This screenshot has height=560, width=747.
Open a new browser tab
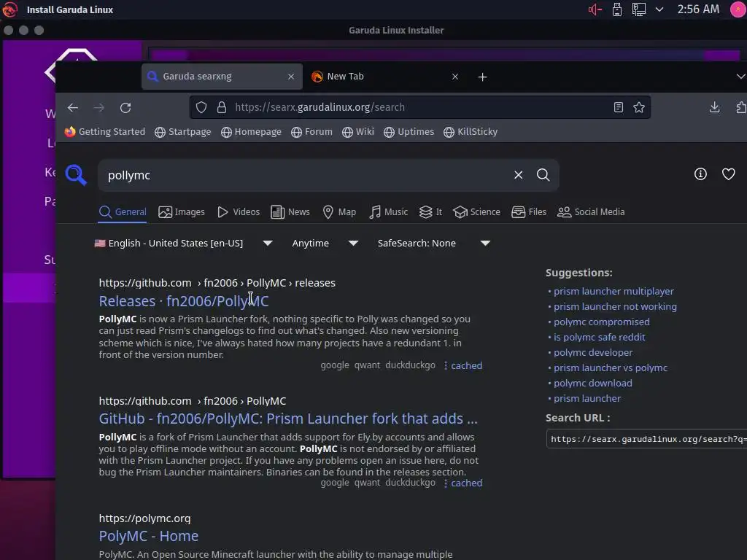point(483,77)
